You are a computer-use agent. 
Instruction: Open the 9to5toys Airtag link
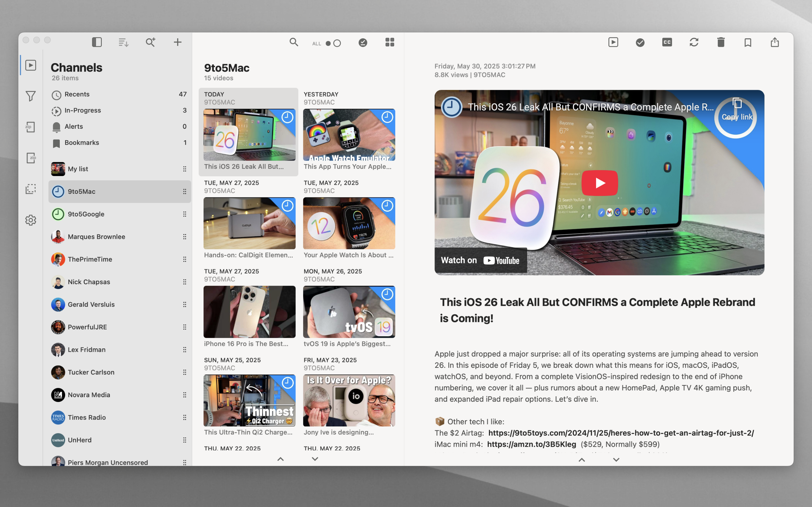(621, 433)
